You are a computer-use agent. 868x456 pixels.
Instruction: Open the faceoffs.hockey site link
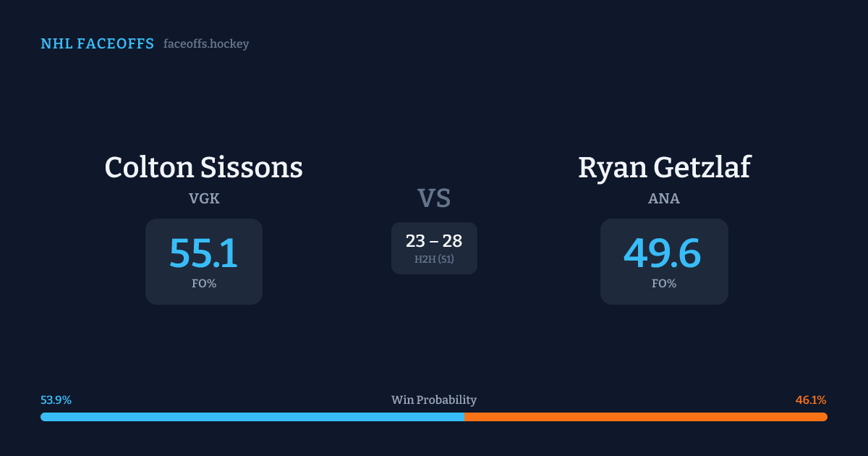pyautogui.click(x=206, y=44)
